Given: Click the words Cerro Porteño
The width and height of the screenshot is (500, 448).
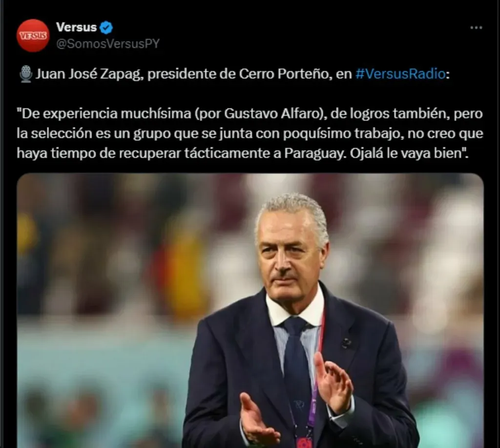Looking at the screenshot, I should click(284, 74).
